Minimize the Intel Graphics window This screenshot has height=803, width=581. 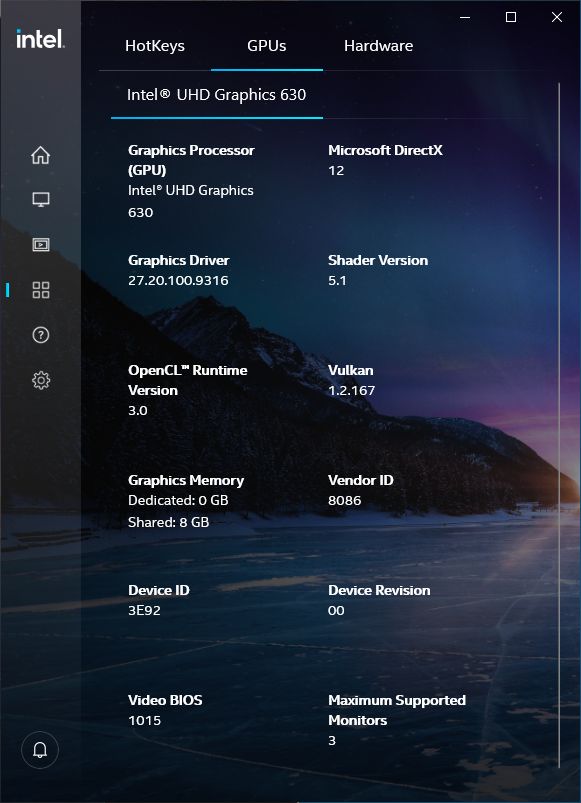point(465,17)
